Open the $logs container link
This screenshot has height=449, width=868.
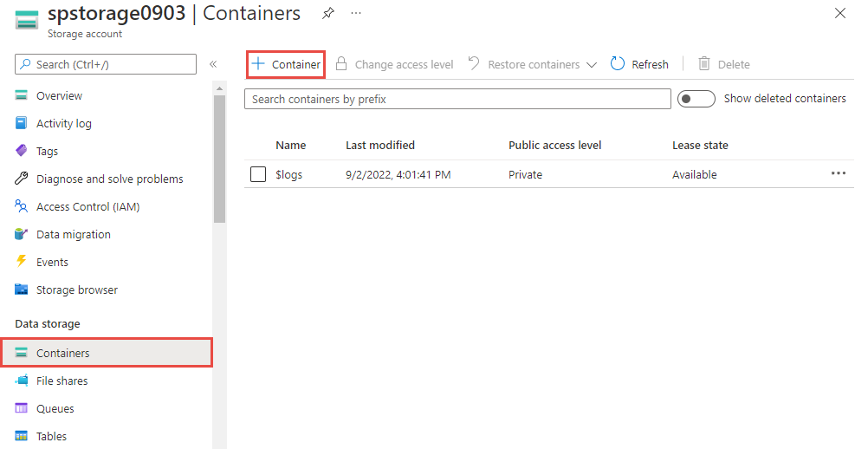288,174
